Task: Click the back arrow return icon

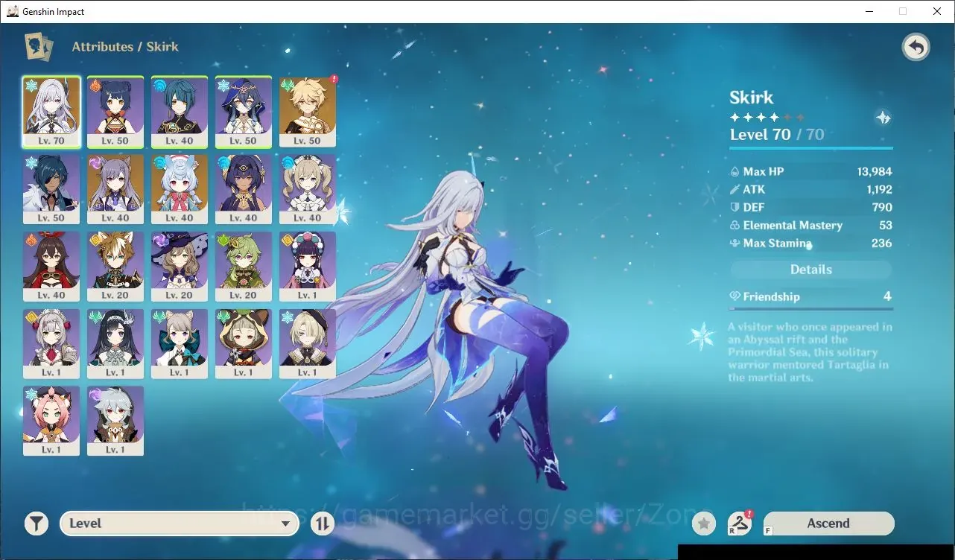Action: click(916, 48)
